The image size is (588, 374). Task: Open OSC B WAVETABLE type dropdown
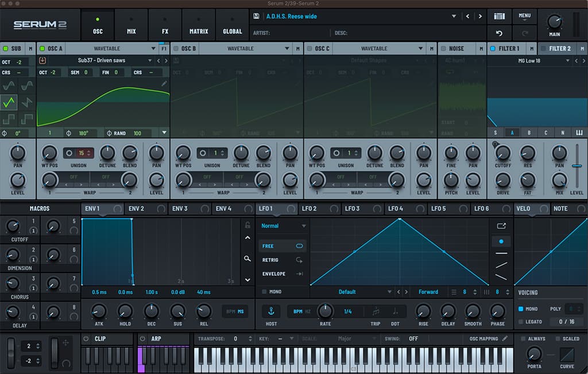(x=287, y=49)
